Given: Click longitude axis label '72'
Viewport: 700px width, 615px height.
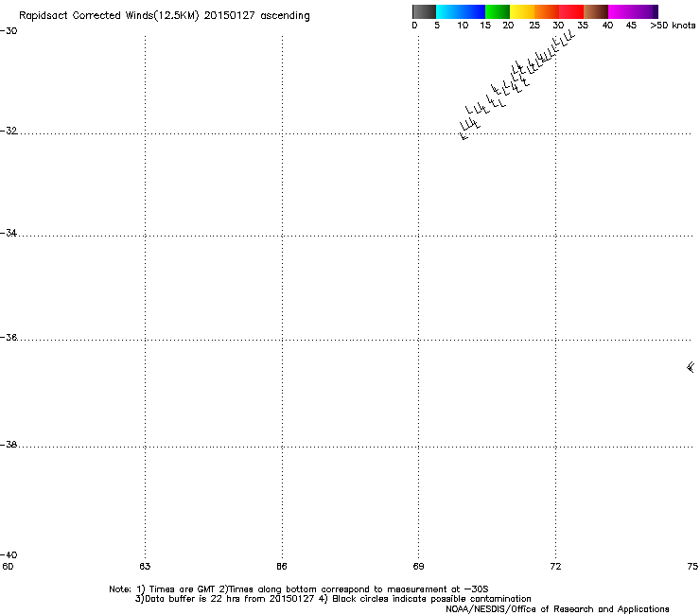Looking at the screenshot, I should coord(555,567).
